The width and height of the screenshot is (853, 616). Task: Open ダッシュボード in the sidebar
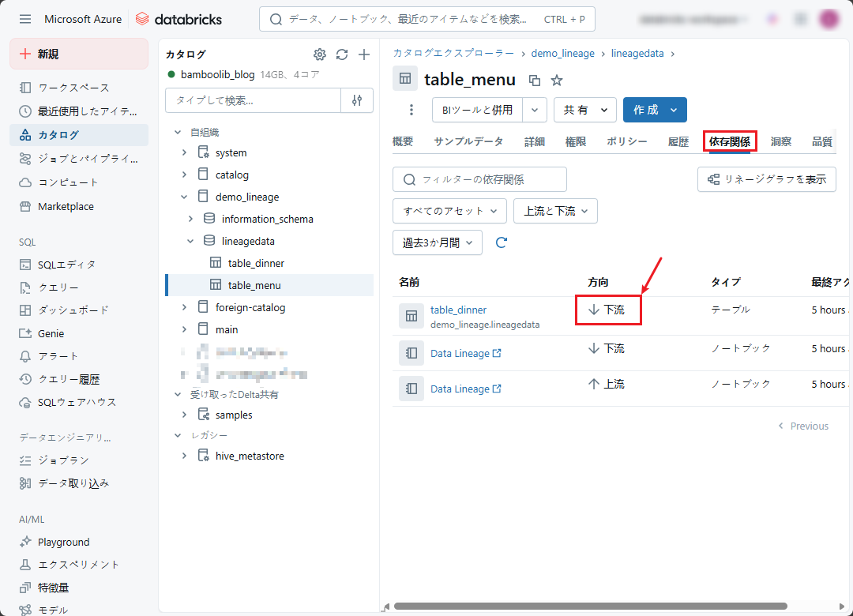[x=79, y=310]
